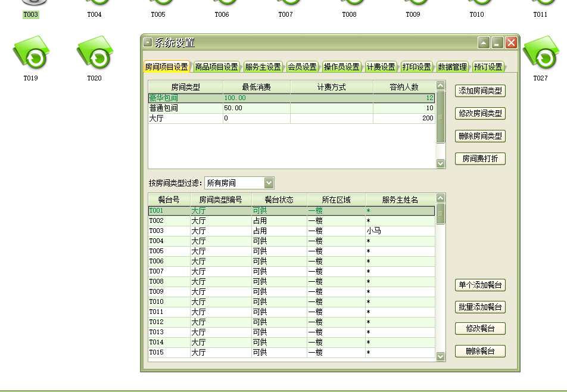Click the 修改餐台 button

[480, 329]
